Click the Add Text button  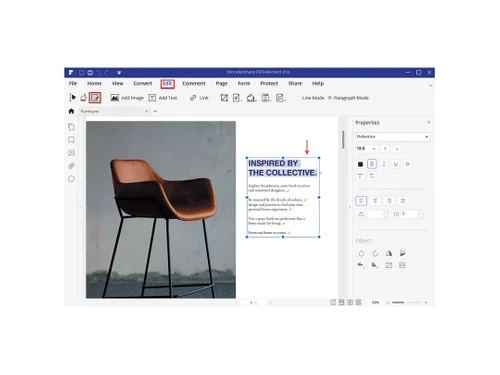point(163,98)
